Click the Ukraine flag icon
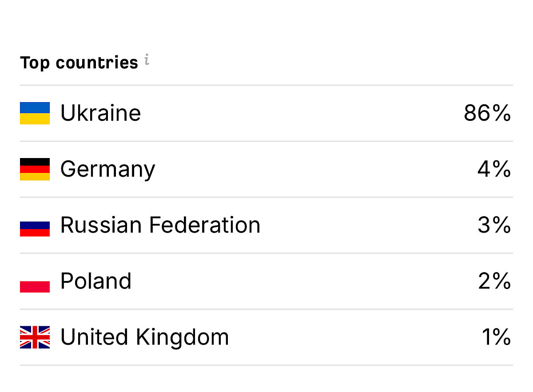 (35, 113)
